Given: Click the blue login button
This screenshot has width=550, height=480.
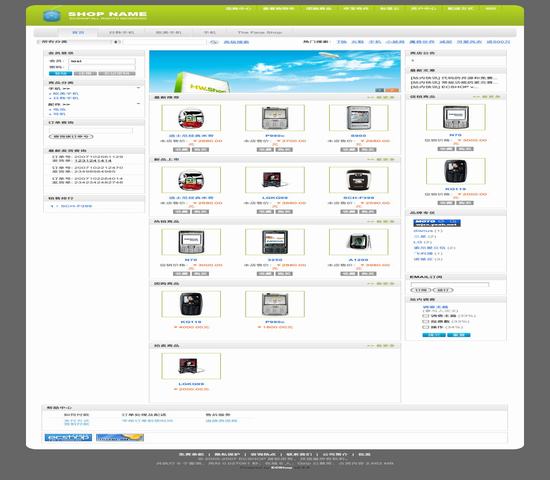Looking at the screenshot, I should [60, 73].
